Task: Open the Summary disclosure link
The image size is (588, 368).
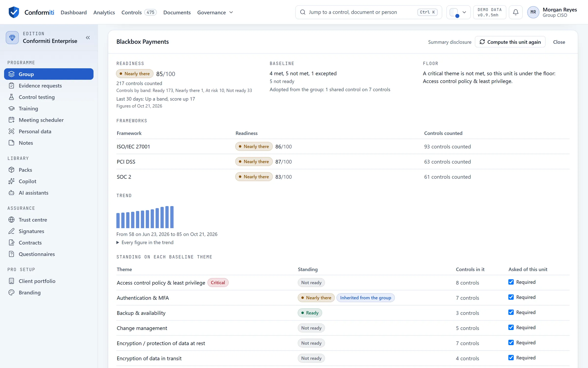Action: tap(450, 42)
